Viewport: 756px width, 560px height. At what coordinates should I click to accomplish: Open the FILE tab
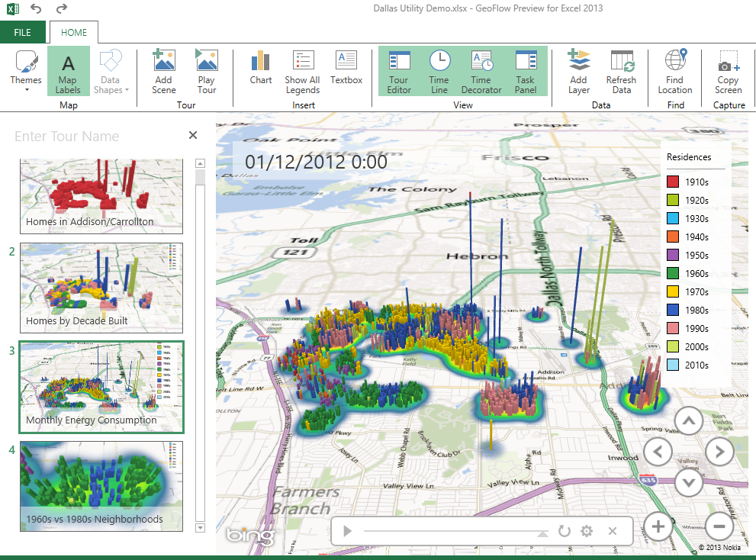point(23,32)
